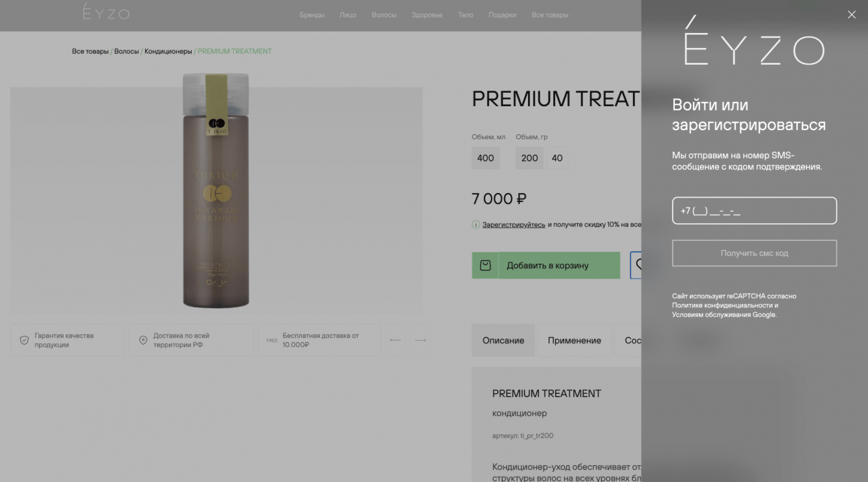Click the delivery location pin icon
This screenshot has height=482, width=868.
pos(143,340)
